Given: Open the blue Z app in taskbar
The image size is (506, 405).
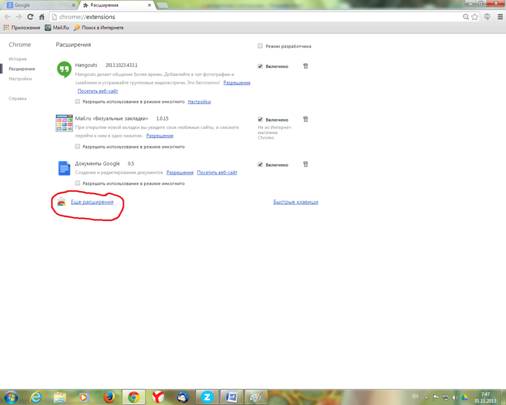Looking at the screenshot, I should click(x=207, y=397).
